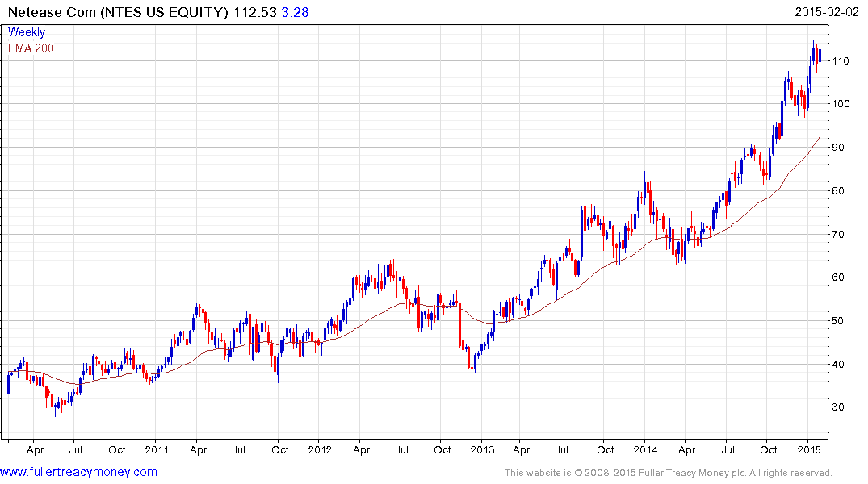The height and width of the screenshot is (484, 868).
Task: Click the 112.53 last price value
Action: [254, 12]
